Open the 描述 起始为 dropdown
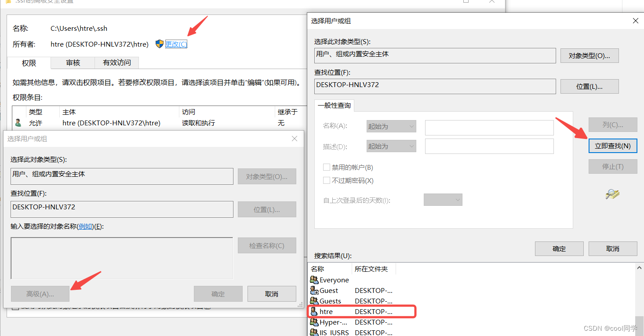644x336 pixels. tap(391, 146)
